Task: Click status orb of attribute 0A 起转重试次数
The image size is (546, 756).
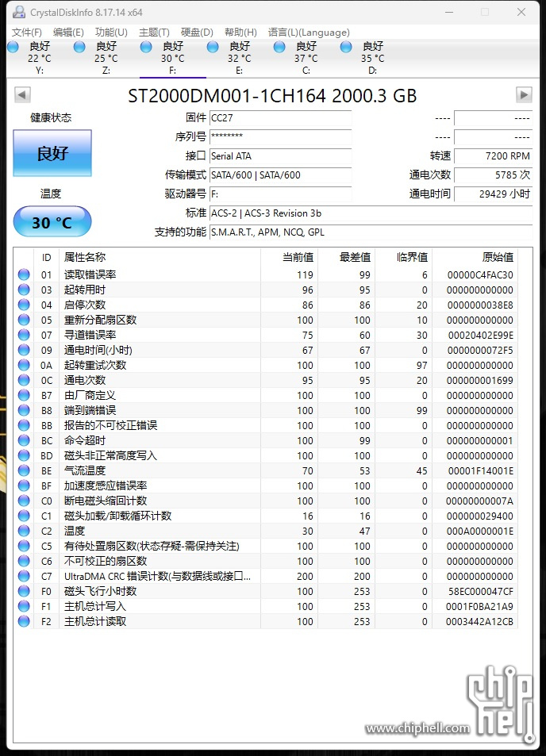Action: [x=24, y=365]
